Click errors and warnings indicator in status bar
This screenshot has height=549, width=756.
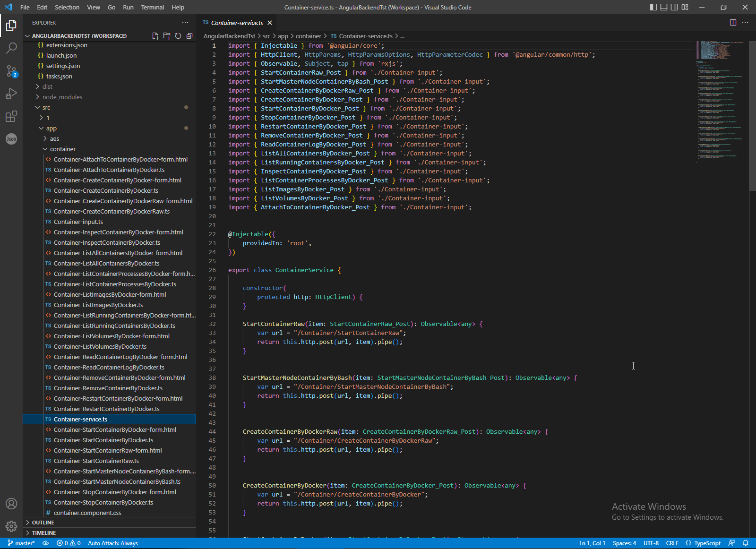69,543
